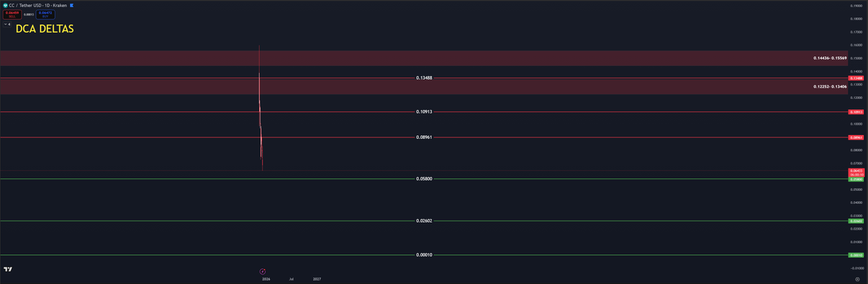The height and width of the screenshot is (284, 868).
Task: Click the green 0.00010 price axis tag
Action: [856, 254]
